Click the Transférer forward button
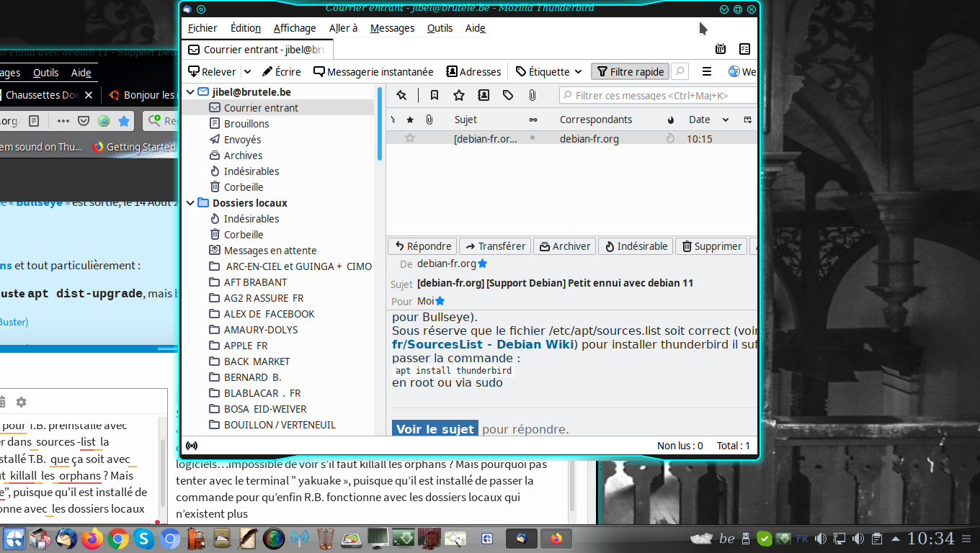Screen dimensions: 980x553 point(494,246)
